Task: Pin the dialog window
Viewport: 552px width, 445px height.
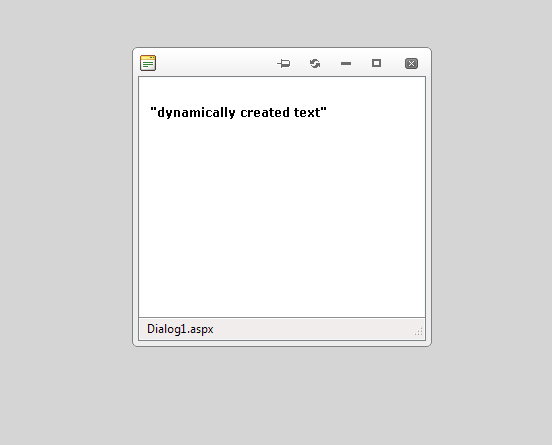Action: [x=284, y=63]
